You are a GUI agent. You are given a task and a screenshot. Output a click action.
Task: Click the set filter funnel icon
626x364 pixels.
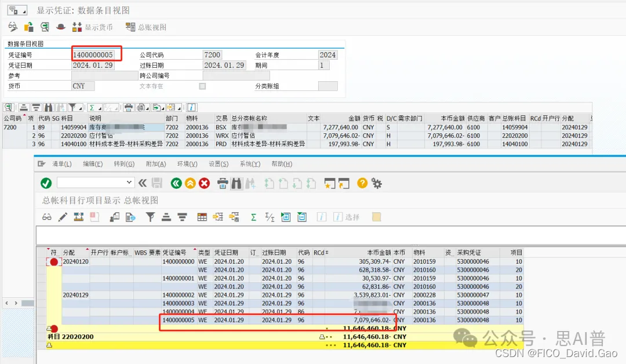tap(150, 217)
